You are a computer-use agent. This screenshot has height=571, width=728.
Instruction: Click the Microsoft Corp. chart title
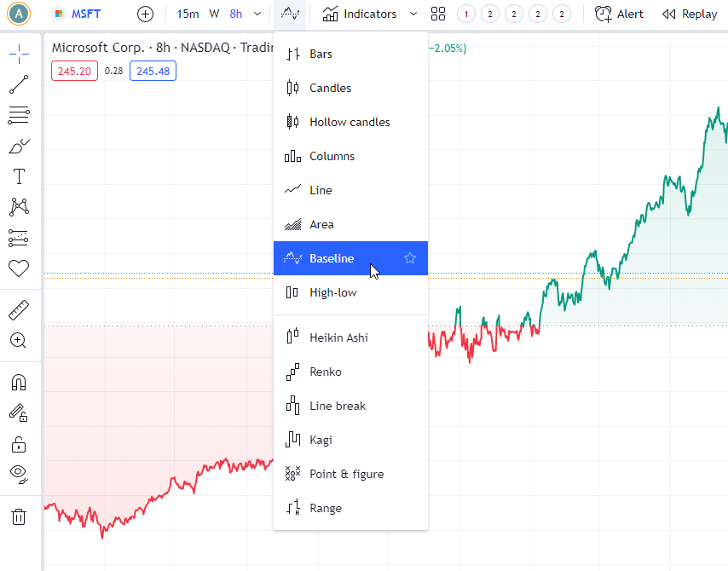click(163, 48)
